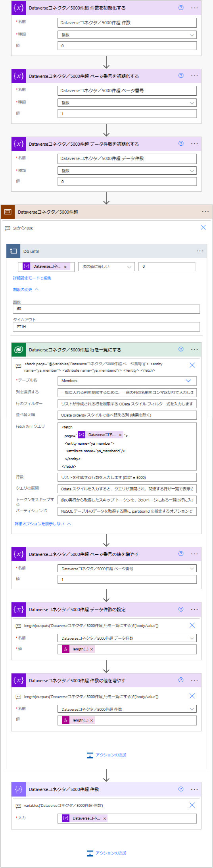
Task: Close the variables comment in final 件数 action
Action: 192,805
